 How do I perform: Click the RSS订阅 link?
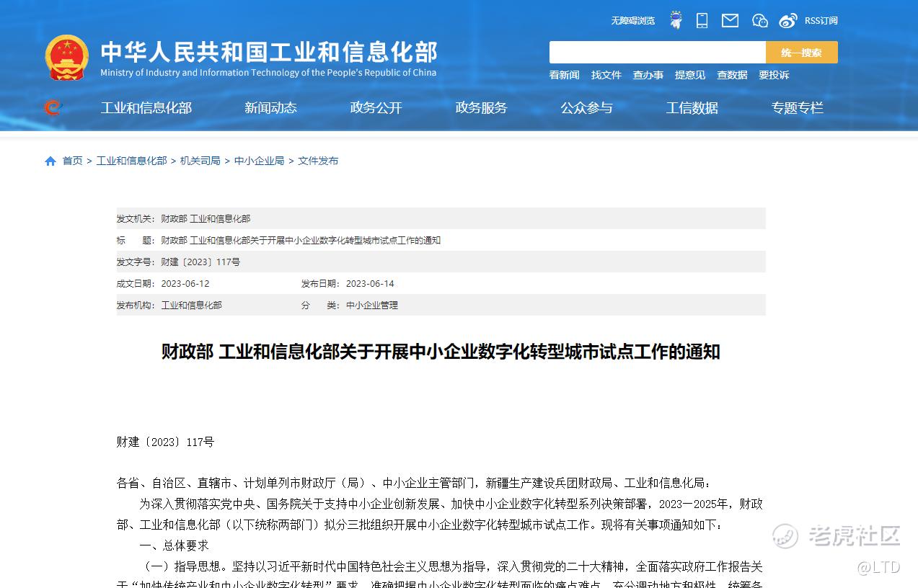[821, 21]
